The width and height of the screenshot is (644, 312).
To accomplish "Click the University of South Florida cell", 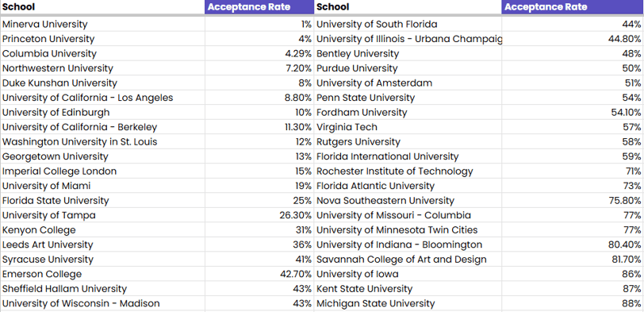I will point(408,25).
